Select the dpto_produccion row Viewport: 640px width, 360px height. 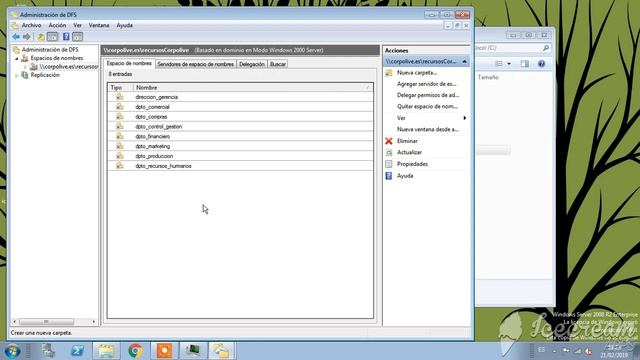tap(240, 156)
